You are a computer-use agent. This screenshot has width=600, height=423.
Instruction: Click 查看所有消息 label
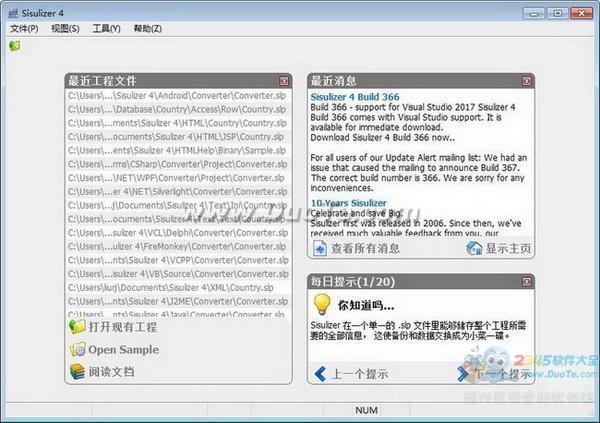365,248
